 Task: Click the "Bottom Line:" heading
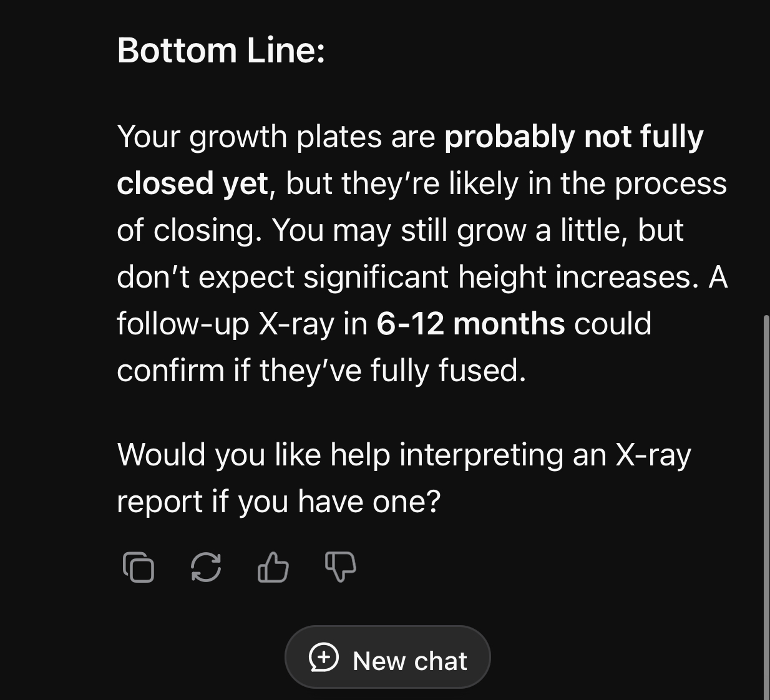[221, 50]
